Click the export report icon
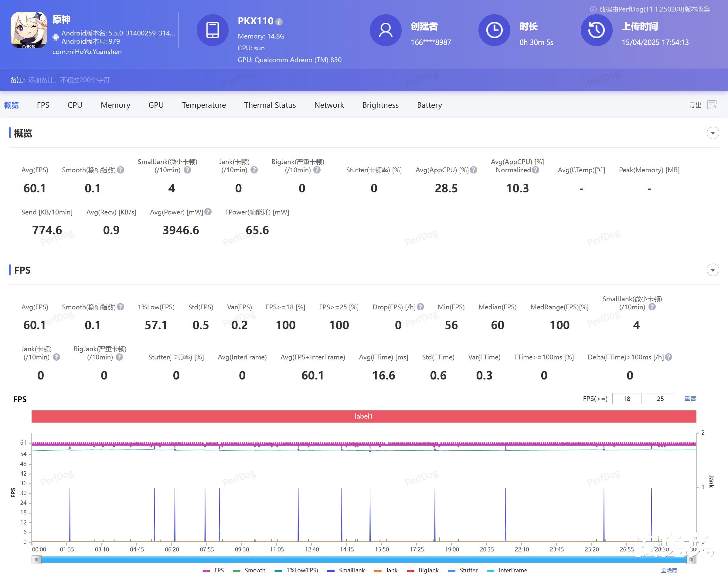 tap(712, 105)
